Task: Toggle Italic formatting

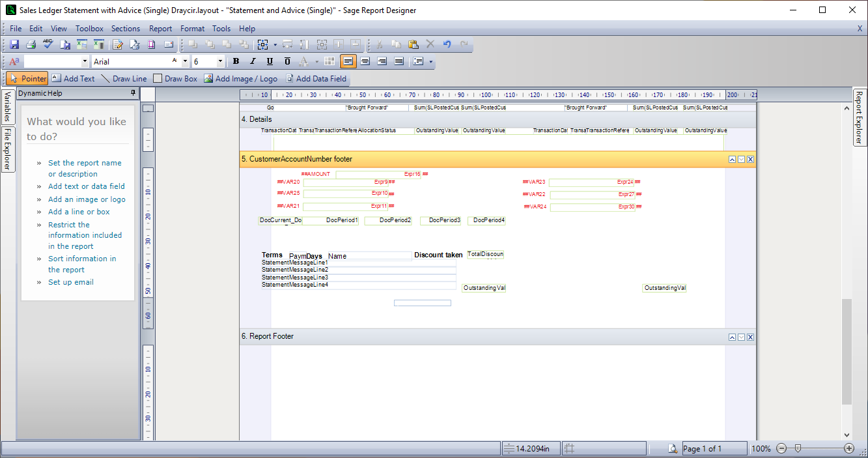Action: [253, 61]
